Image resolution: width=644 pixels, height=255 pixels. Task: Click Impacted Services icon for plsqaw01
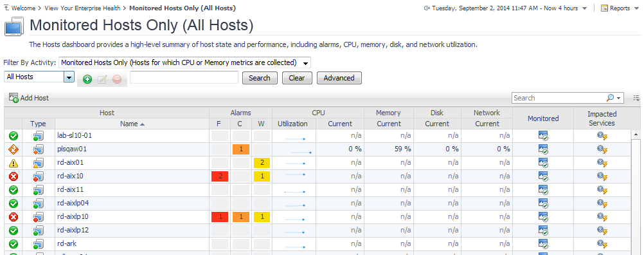click(602, 149)
